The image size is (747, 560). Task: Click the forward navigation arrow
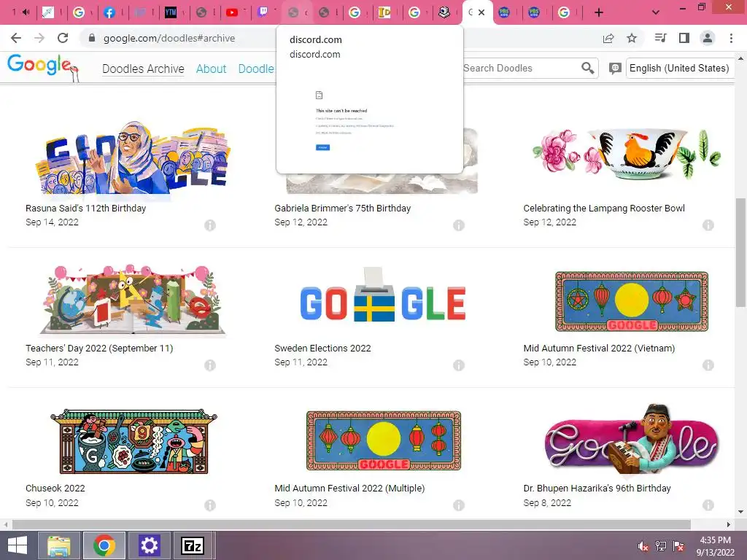point(39,38)
